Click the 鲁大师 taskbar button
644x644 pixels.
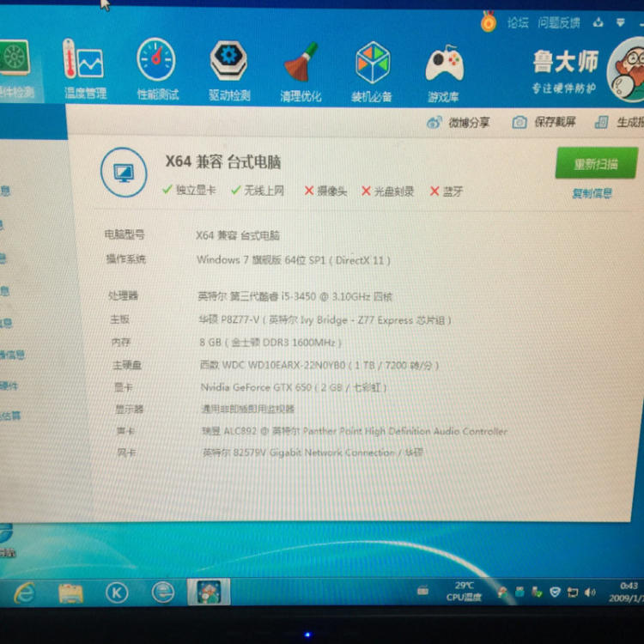pyautogui.click(x=209, y=592)
